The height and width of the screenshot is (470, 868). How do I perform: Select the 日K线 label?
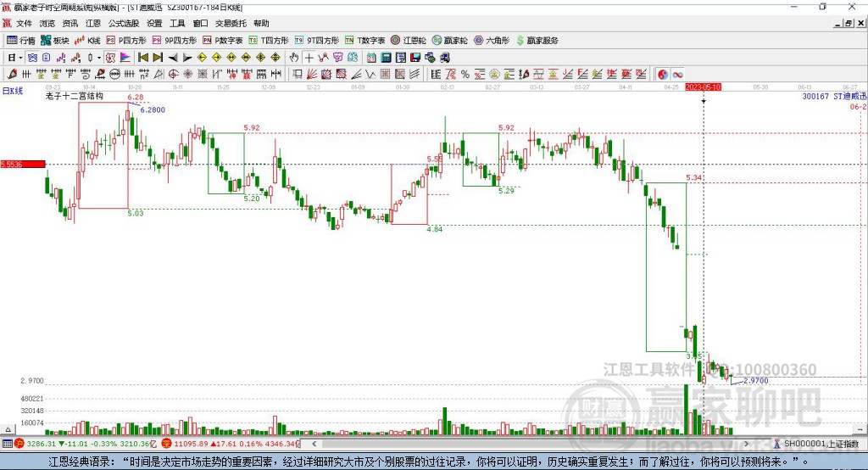[13, 91]
